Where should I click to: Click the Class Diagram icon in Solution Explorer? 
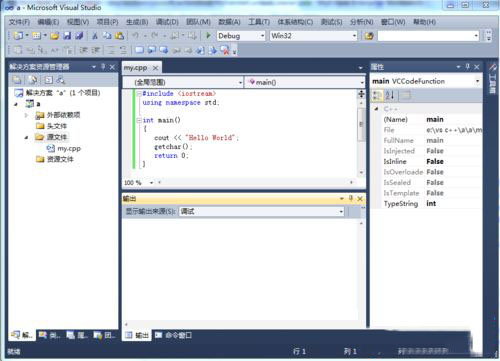point(61,80)
